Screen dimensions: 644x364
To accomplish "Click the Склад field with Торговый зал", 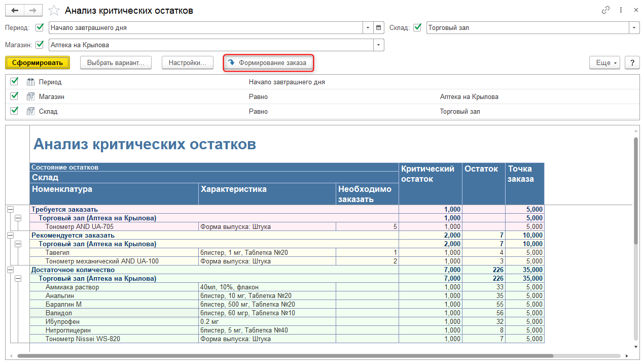I will coord(528,28).
